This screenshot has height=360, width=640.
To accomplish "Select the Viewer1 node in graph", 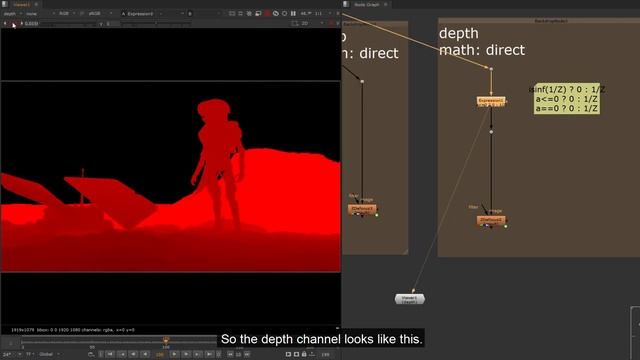I will coord(410,299).
